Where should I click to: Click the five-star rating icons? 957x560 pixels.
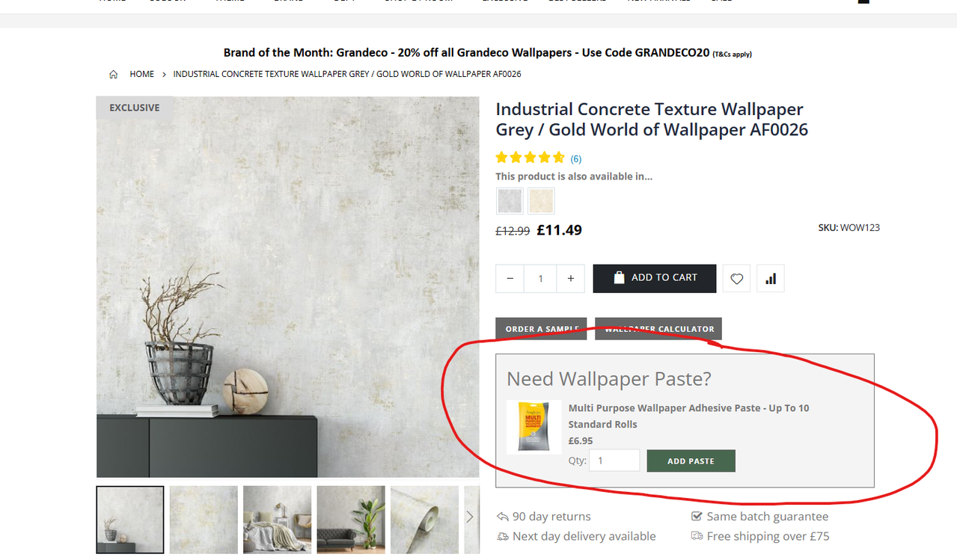530,158
